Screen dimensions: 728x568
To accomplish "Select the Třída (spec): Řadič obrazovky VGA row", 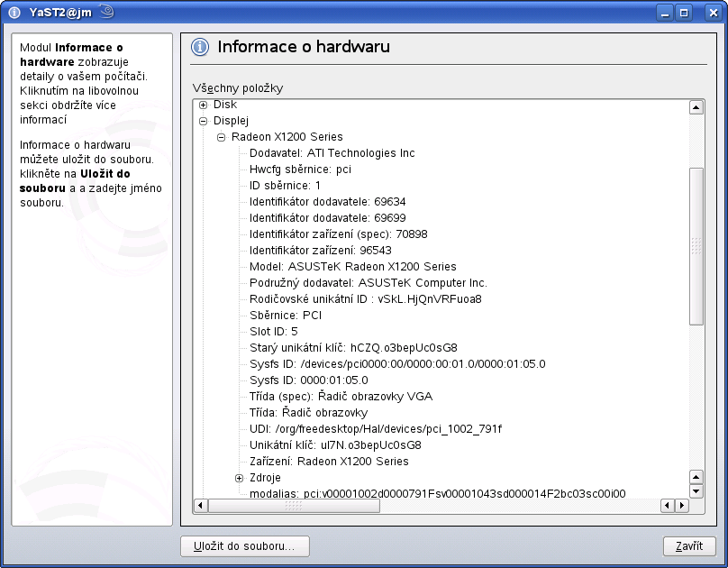I will pos(341,397).
